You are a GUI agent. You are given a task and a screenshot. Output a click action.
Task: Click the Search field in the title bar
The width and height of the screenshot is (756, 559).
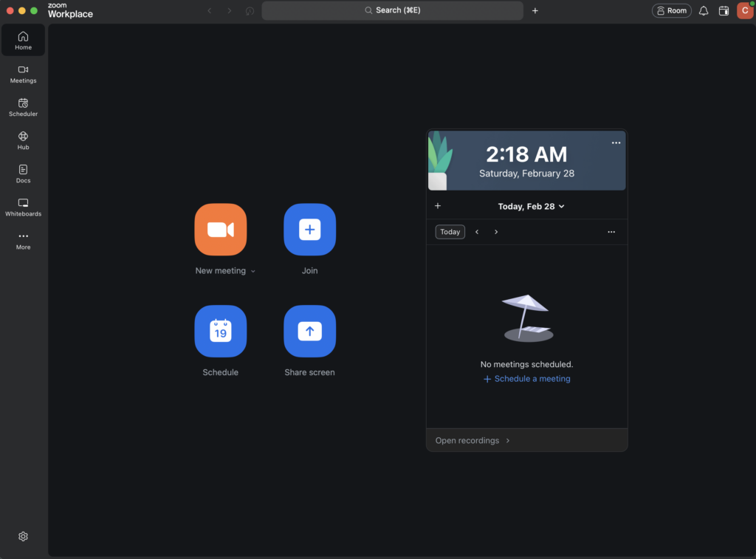coord(392,10)
